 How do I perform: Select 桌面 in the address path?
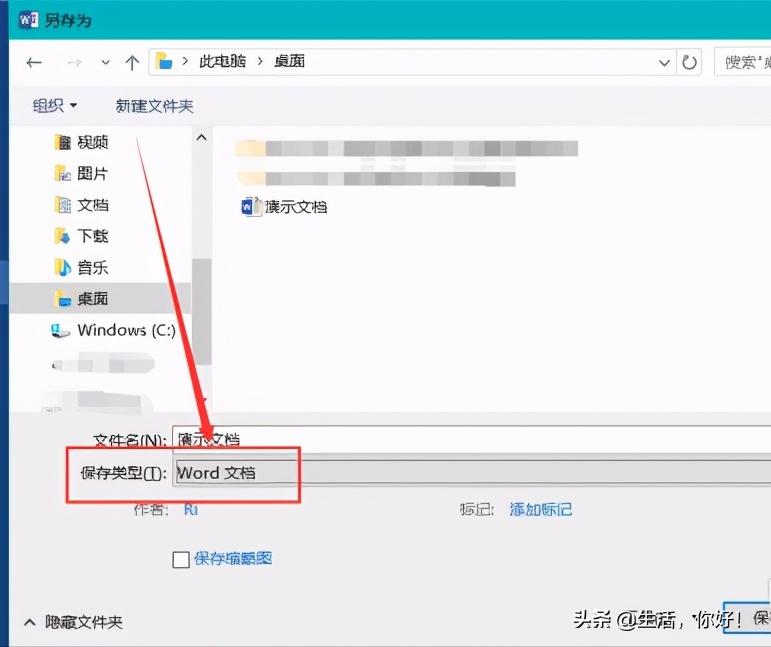(x=289, y=61)
